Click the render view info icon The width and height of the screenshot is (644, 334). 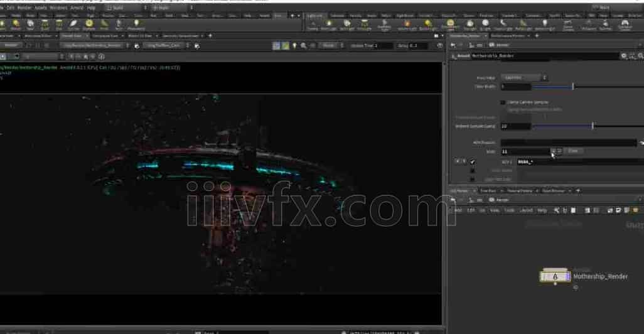(x=102, y=57)
